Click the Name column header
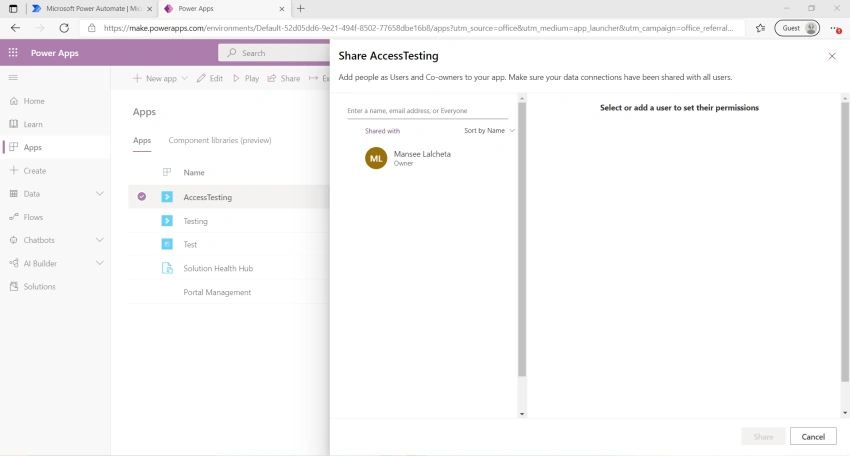This screenshot has height=456, width=850. tap(194, 172)
